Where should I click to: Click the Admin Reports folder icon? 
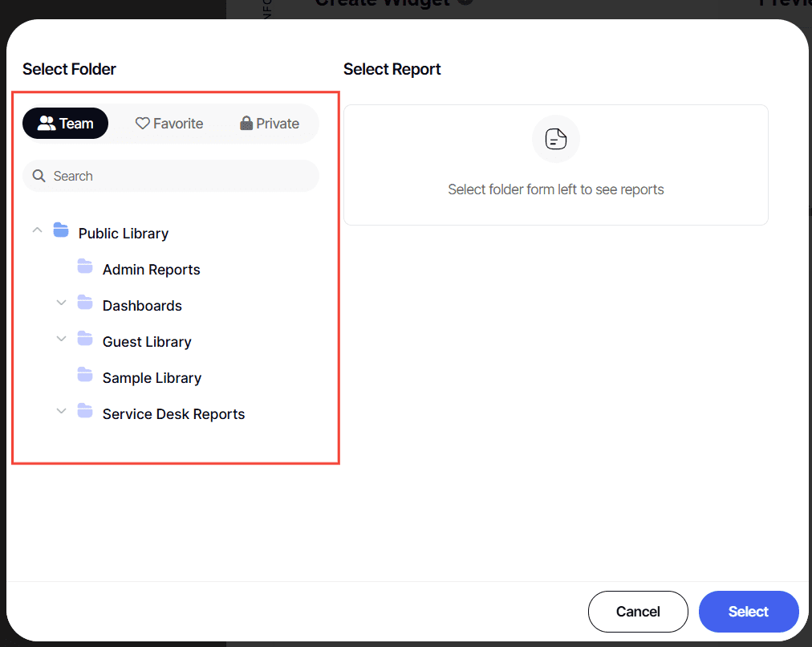[85, 267]
